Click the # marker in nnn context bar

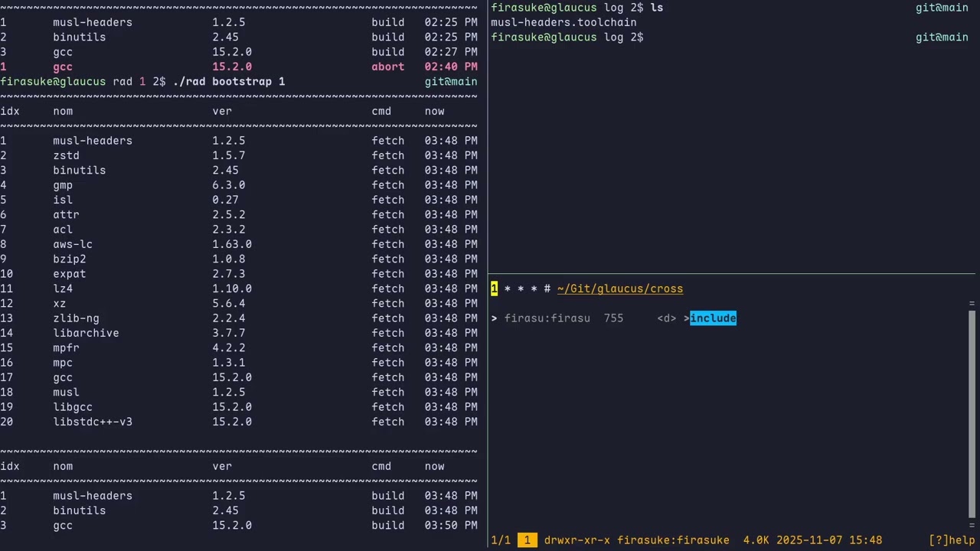pyautogui.click(x=547, y=289)
